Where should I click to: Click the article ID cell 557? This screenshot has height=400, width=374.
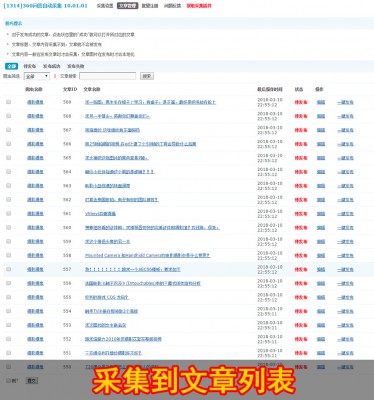(x=67, y=269)
